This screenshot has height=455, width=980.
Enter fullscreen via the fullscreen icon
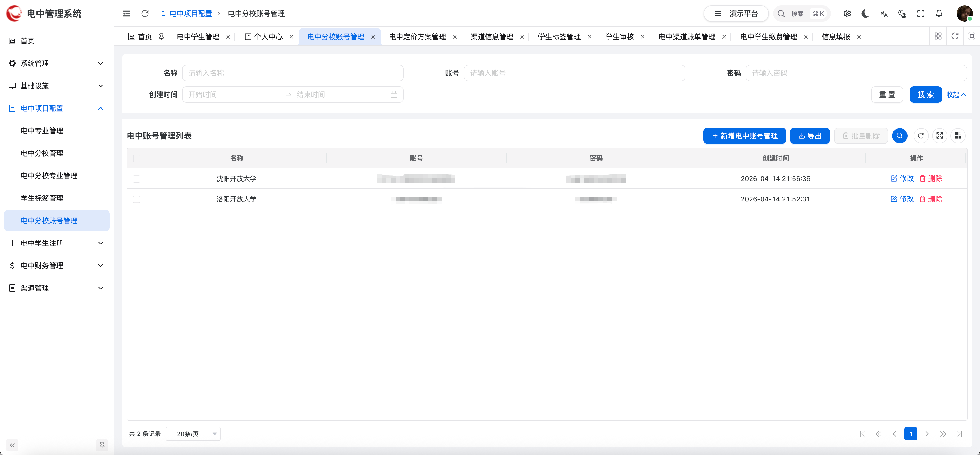(921, 13)
